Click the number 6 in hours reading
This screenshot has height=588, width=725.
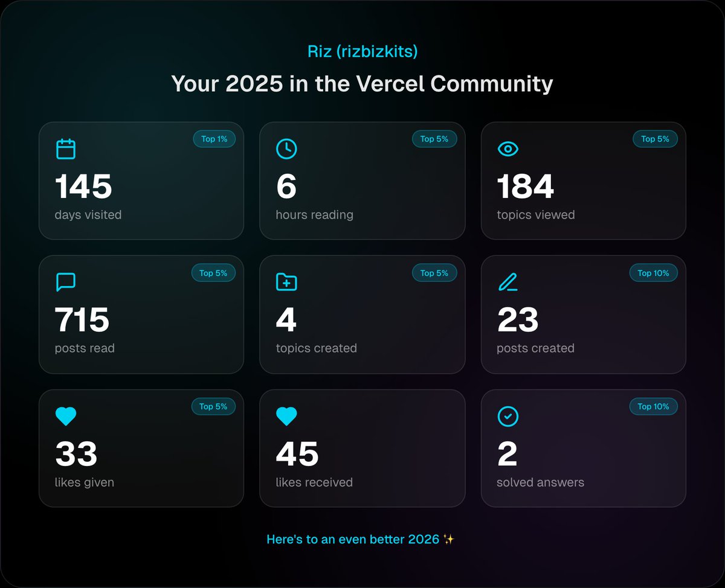click(x=286, y=187)
